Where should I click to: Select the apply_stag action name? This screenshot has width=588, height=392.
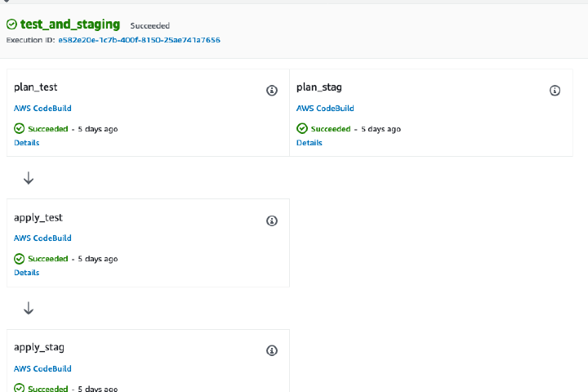click(x=38, y=347)
